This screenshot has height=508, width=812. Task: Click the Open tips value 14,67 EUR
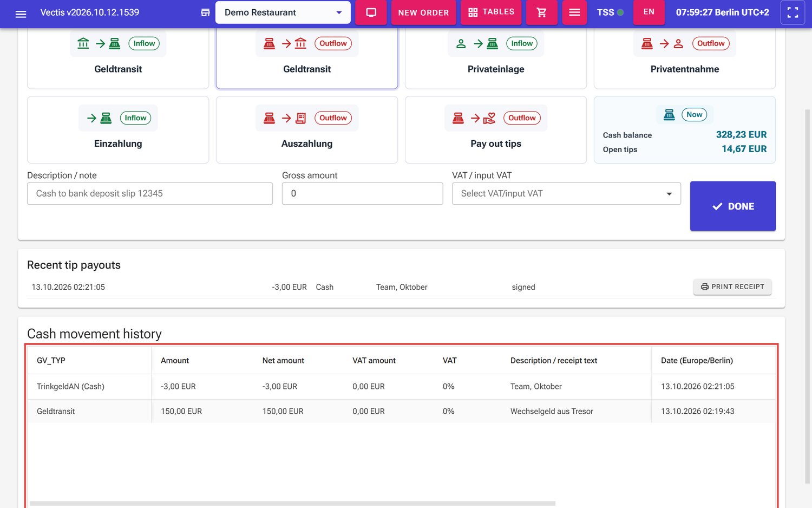tap(744, 149)
